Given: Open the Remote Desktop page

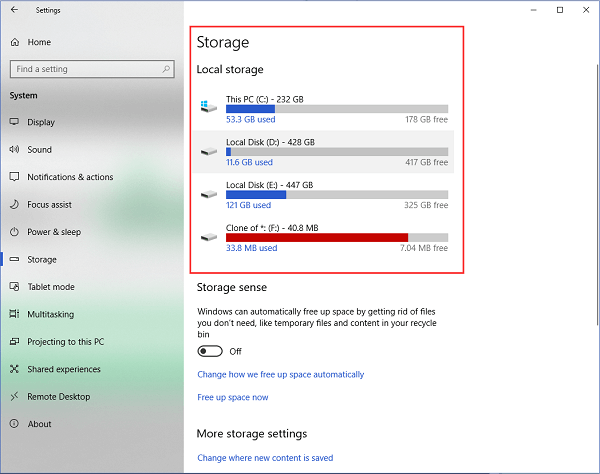Looking at the screenshot, I should (x=60, y=396).
